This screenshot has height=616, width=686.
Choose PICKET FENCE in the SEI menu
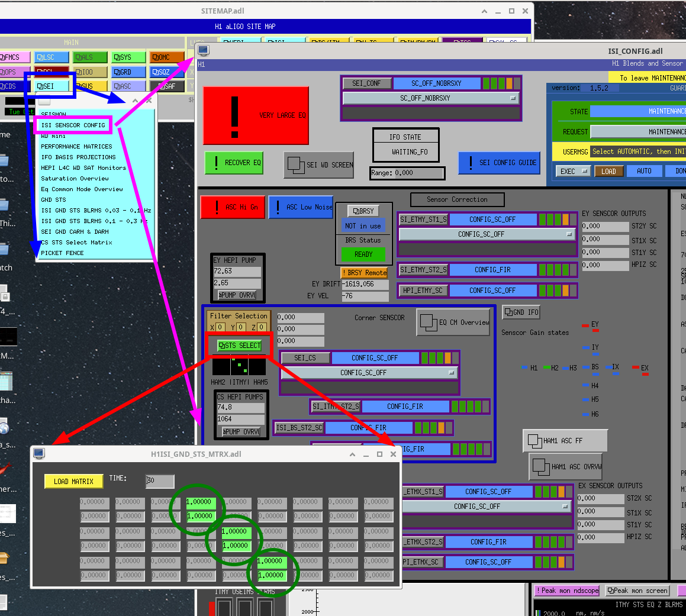tap(62, 253)
